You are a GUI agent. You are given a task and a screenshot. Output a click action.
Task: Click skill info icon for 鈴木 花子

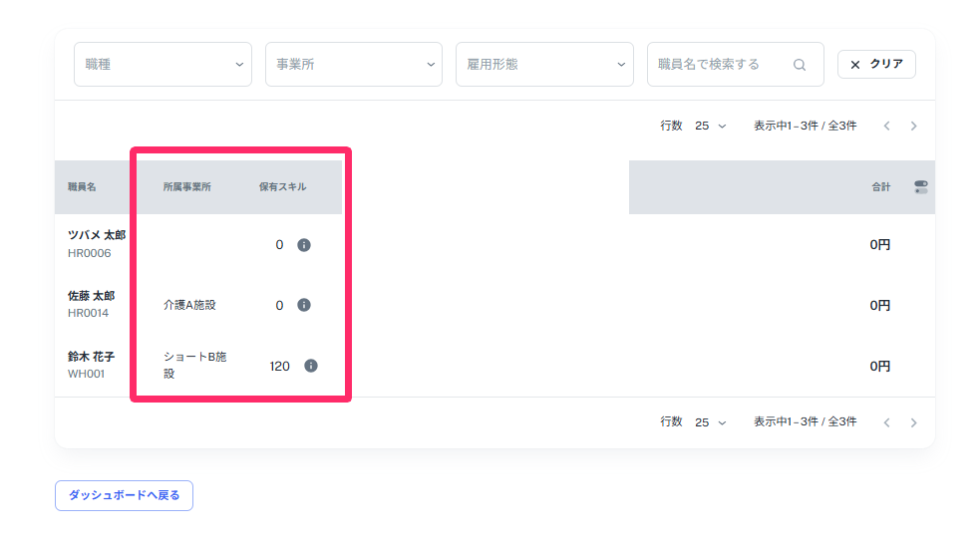[x=311, y=366]
